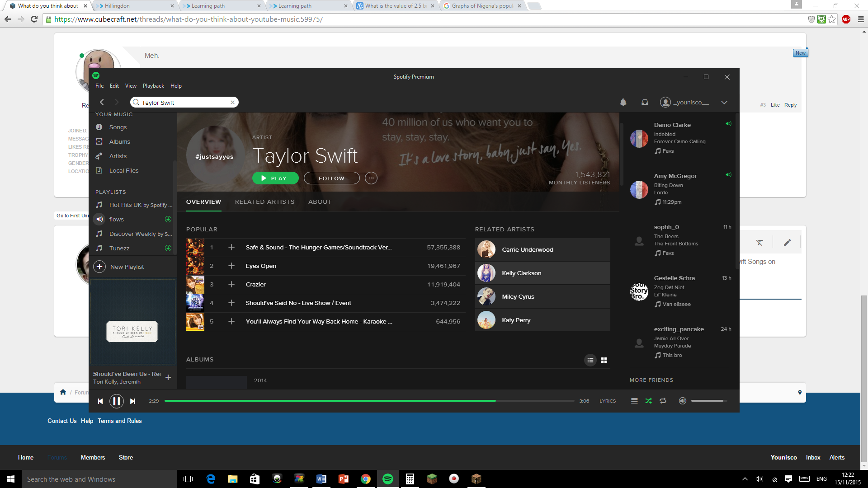Open Discover Weekly playlist
868x488 pixels.
(140, 234)
